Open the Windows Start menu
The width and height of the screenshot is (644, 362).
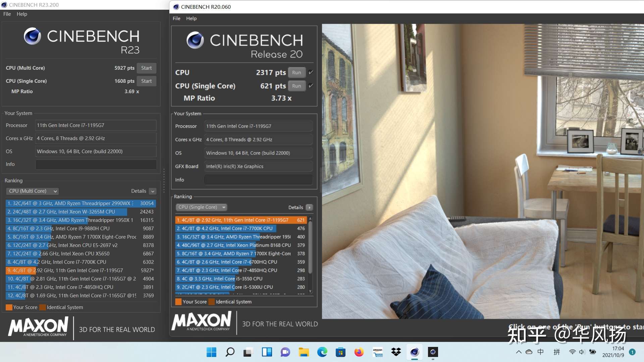[211, 352]
